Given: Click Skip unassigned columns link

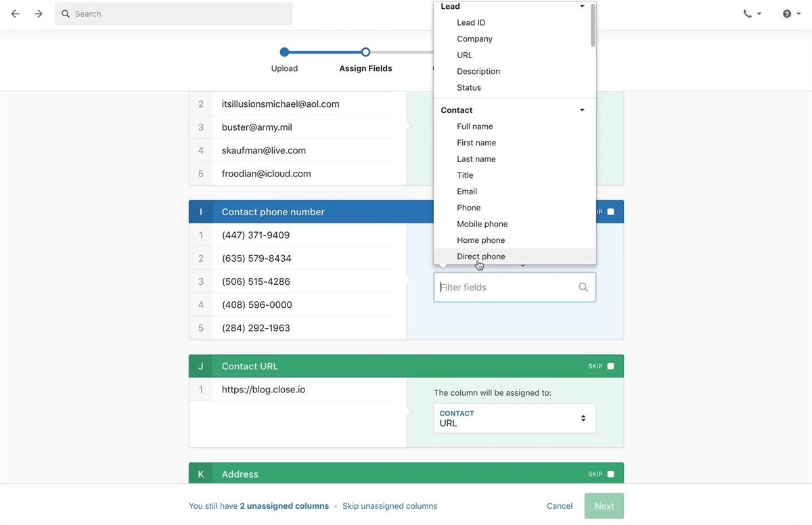Looking at the screenshot, I should pyautogui.click(x=390, y=506).
